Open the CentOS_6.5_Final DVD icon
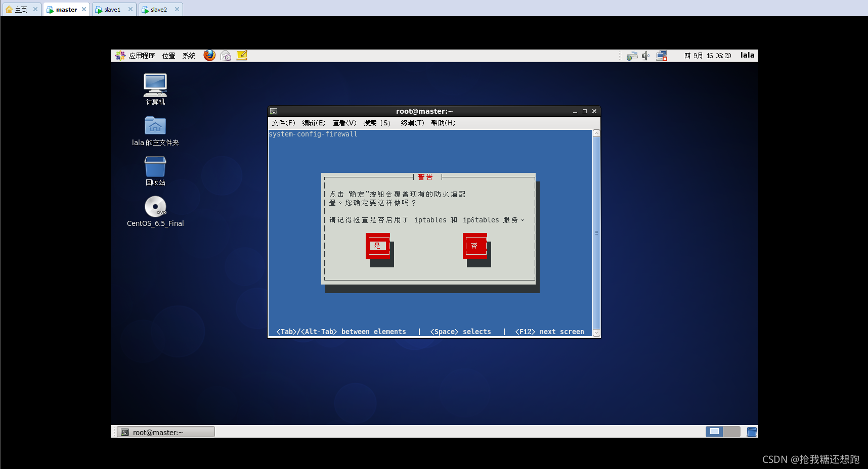This screenshot has width=868, height=469. point(155,212)
